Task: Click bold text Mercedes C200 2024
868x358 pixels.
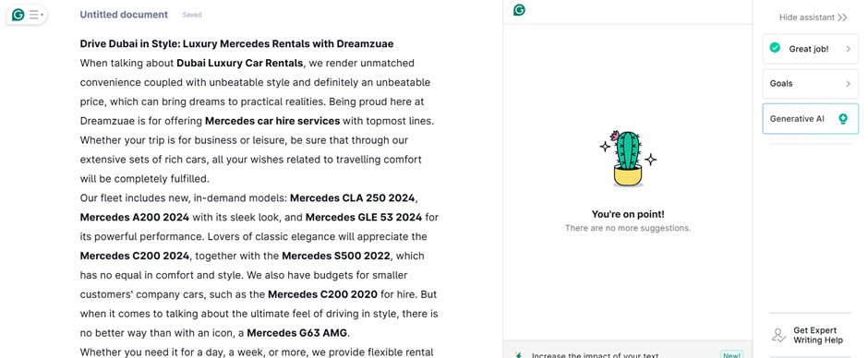Action: click(x=135, y=256)
